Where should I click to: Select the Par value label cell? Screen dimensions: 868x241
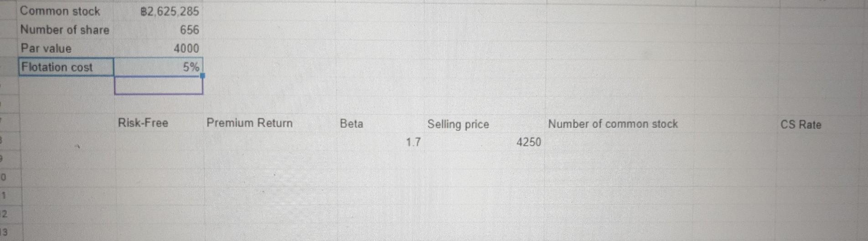[46, 49]
